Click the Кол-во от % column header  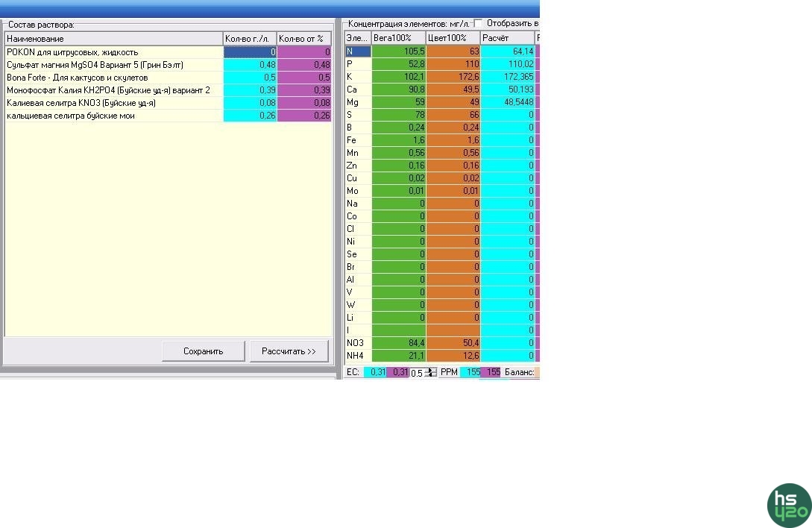point(304,38)
